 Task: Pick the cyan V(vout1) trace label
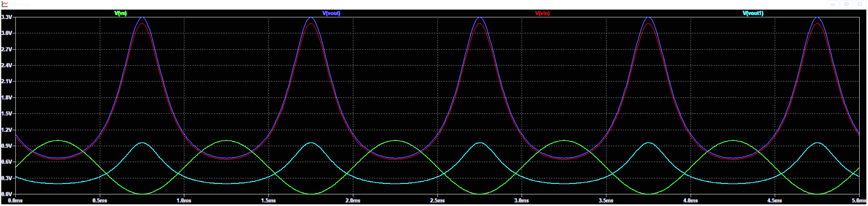pyautogui.click(x=753, y=13)
